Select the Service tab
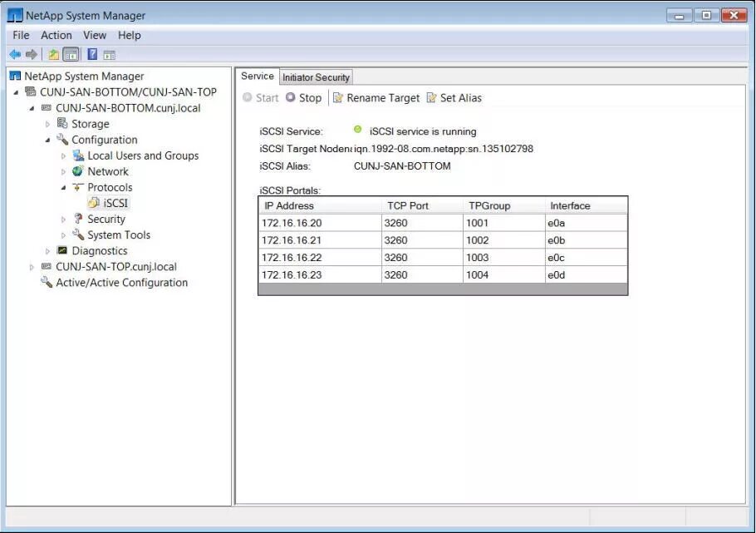 pos(257,76)
